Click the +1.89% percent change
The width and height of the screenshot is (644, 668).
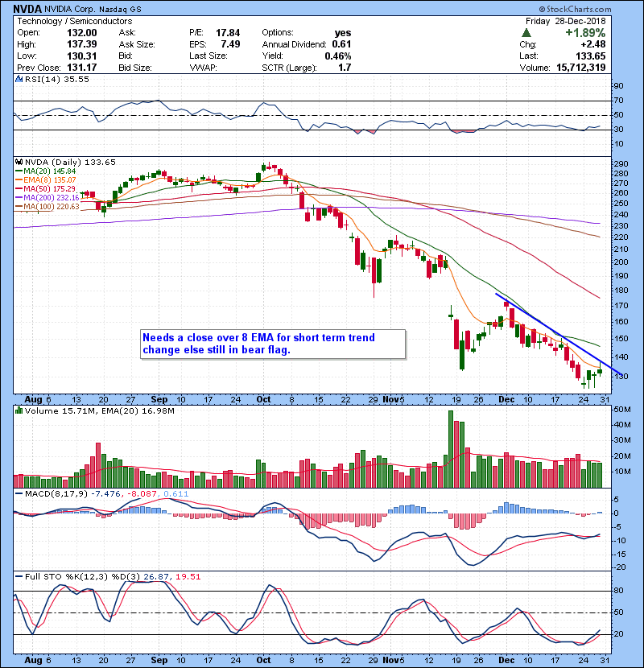pyautogui.click(x=585, y=33)
